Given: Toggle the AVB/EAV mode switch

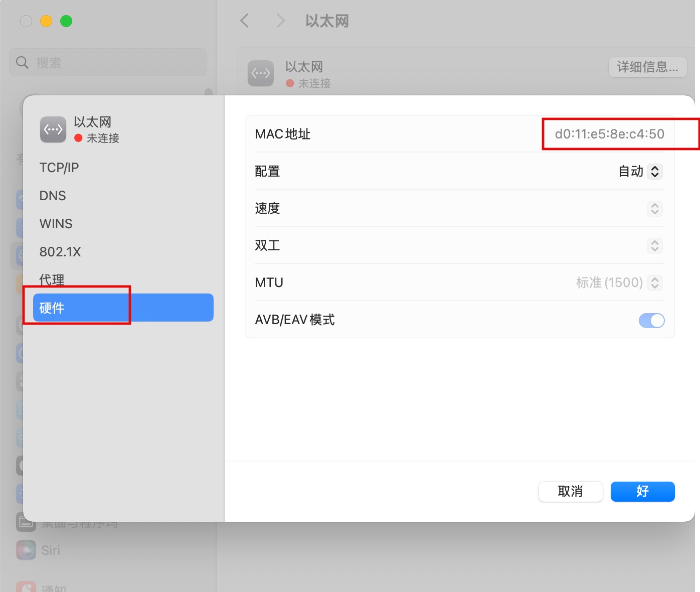Looking at the screenshot, I should (651, 320).
